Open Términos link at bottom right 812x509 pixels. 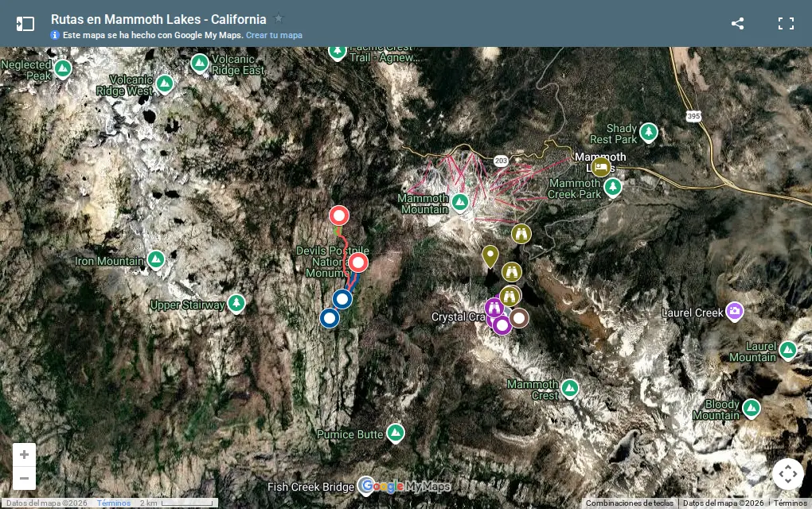coord(790,503)
